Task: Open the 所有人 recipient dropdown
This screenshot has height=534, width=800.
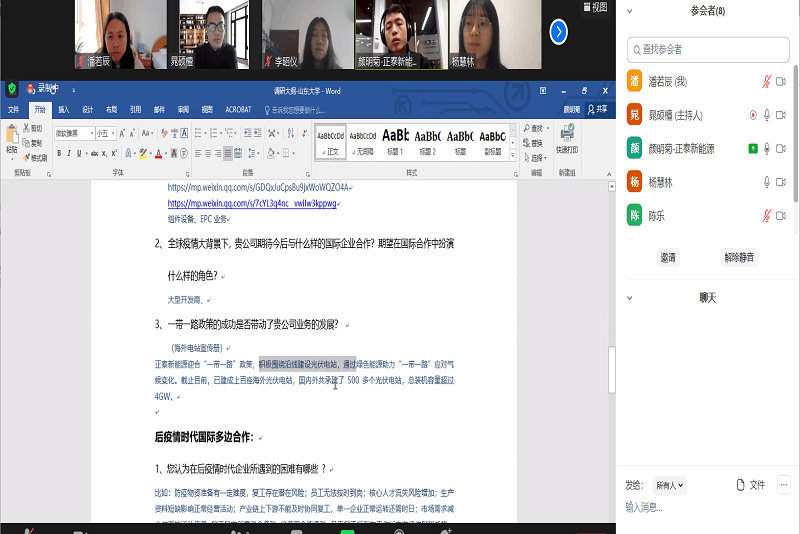Action: coord(669,485)
